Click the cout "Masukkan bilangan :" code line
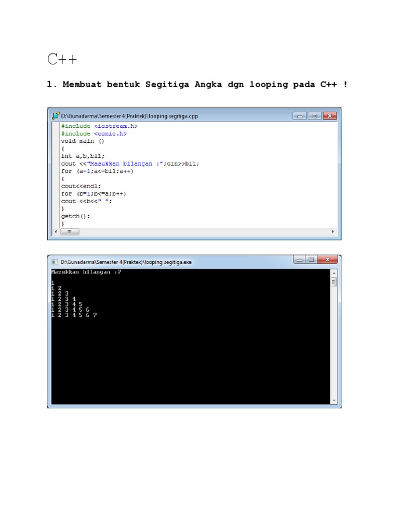Screen dimensions: 399x532 coord(130,164)
